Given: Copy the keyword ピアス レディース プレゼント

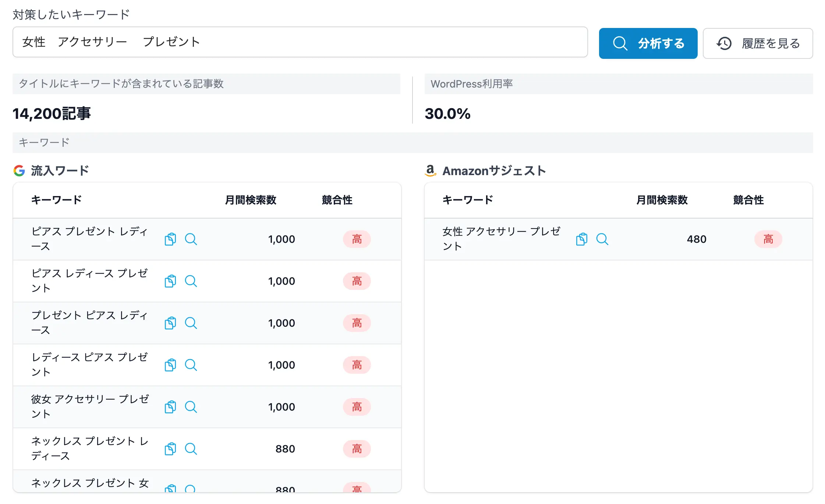Looking at the screenshot, I should (170, 281).
